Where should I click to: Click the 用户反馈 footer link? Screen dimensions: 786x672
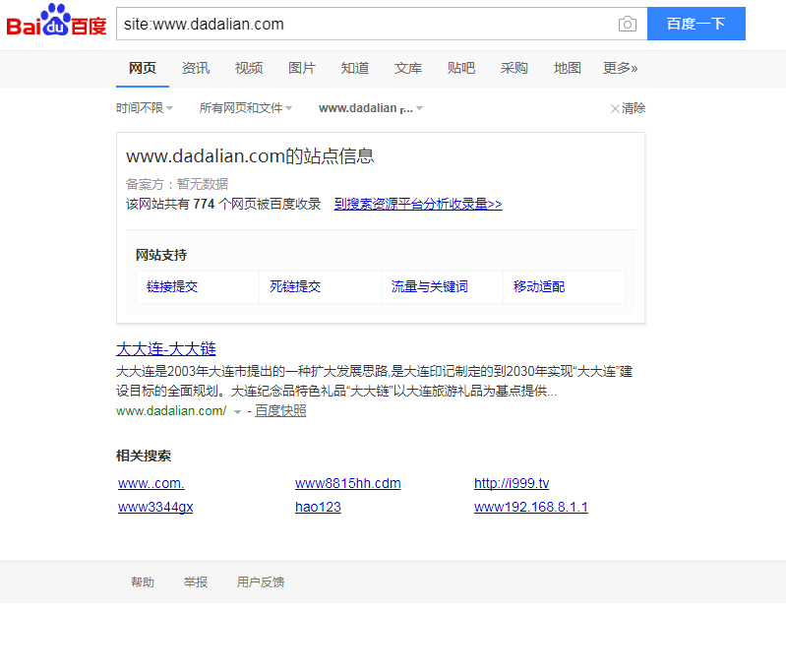(261, 582)
